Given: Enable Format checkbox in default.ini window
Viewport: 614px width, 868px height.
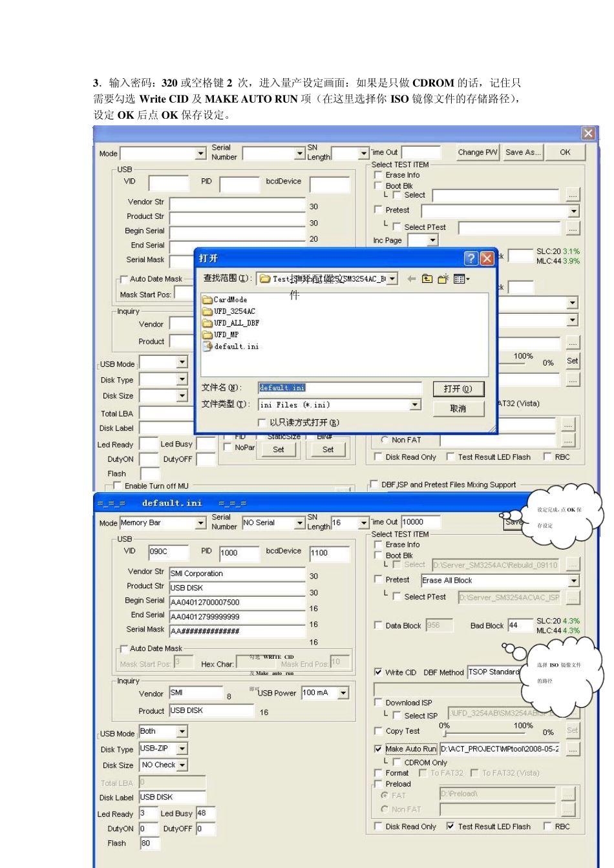Looking at the screenshot, I should (379, 773).
